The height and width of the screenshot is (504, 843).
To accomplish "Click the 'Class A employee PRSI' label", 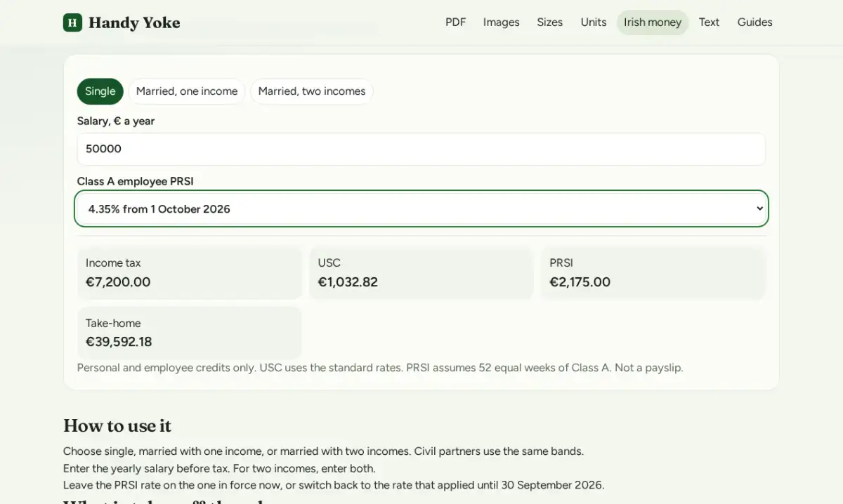I will [x=136, y=181].
